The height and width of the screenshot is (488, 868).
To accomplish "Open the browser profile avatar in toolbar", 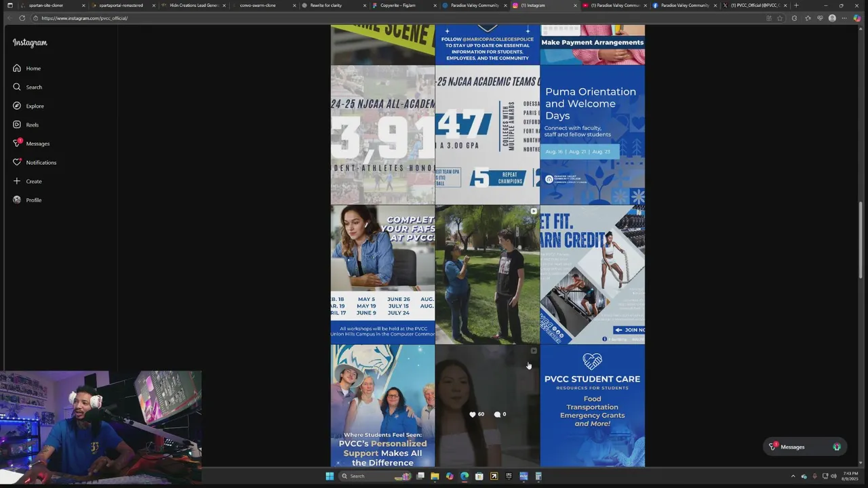I will coord(832,18).
